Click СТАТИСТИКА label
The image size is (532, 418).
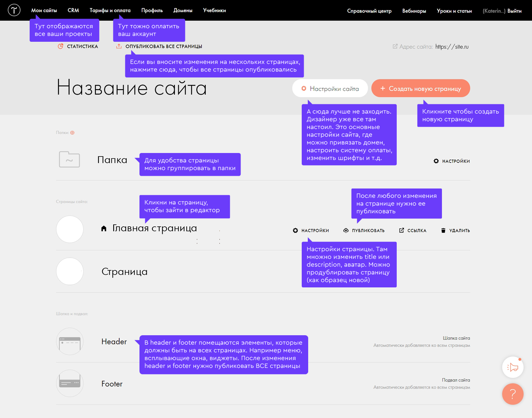pos(82,46)
